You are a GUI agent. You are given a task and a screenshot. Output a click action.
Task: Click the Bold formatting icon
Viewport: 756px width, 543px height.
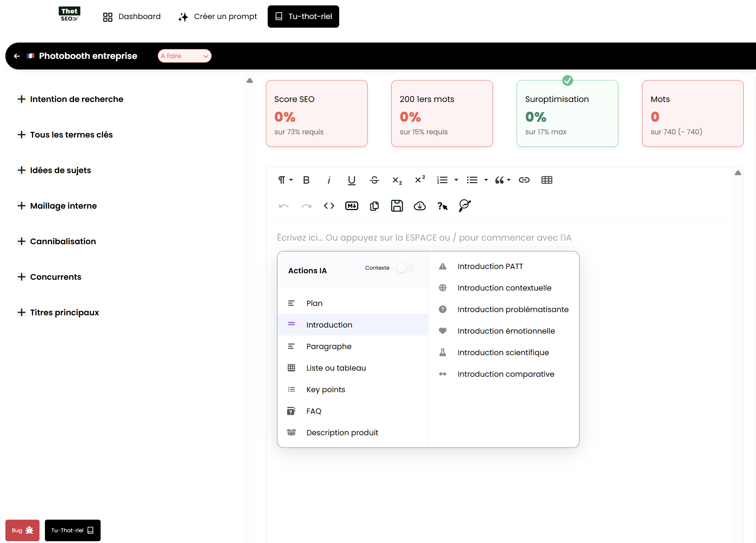(x=306, y=180)
